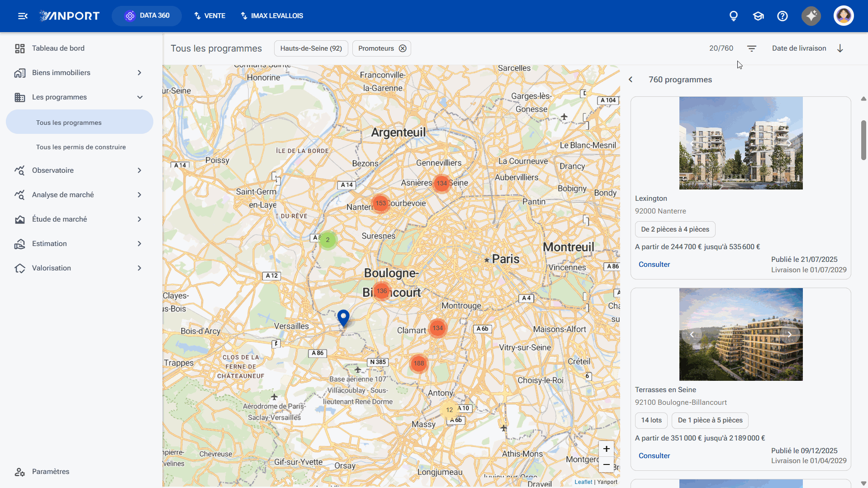Open map cluster 153 near Nanterre
This screenshot has height=488, width=868.
click(x=380, y=203)
